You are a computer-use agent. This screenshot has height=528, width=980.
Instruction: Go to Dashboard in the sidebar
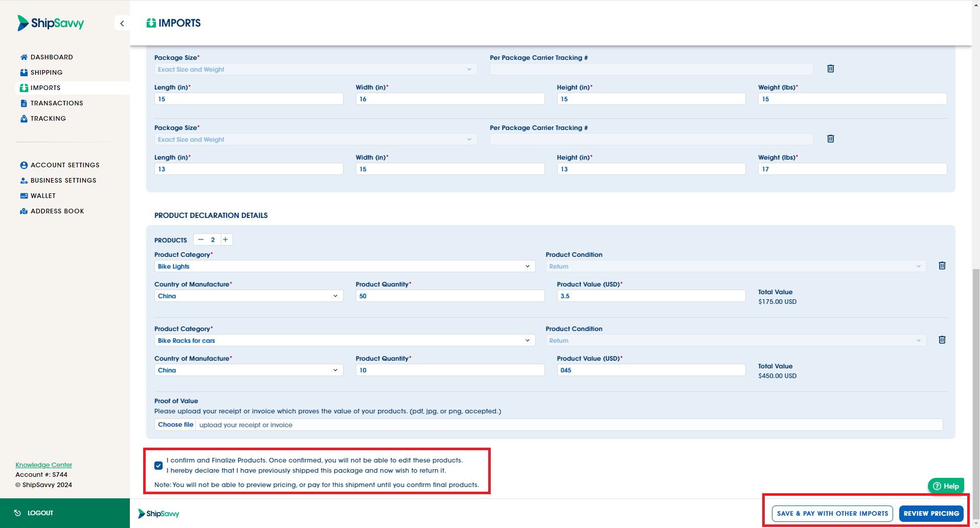[47, 57]
